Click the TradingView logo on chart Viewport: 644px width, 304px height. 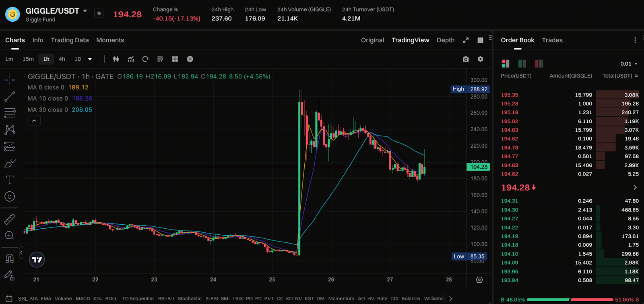(37, 260)
